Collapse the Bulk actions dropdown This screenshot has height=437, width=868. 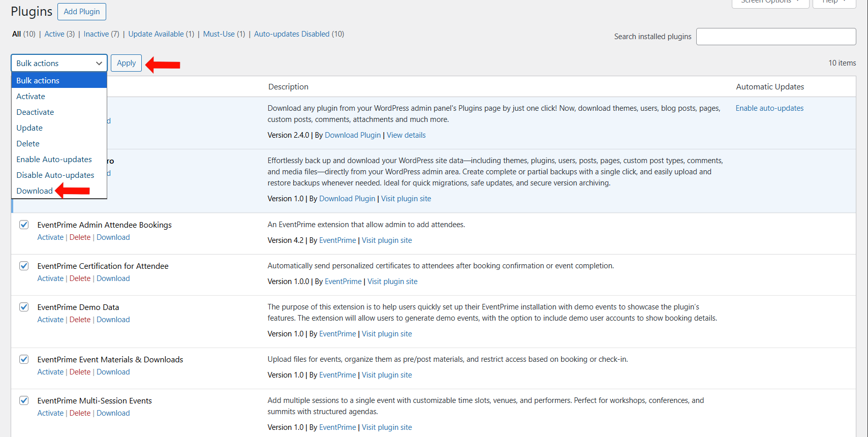click(59, 63)
